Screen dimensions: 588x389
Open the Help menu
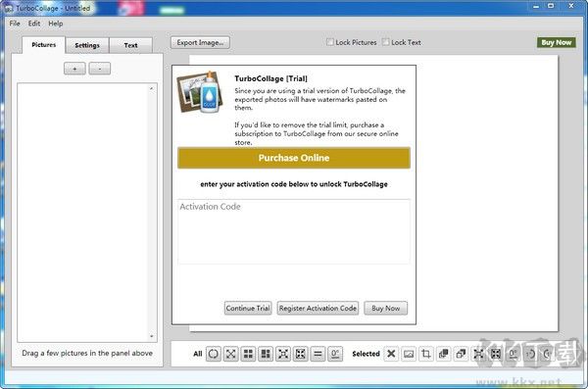[56, 24]
